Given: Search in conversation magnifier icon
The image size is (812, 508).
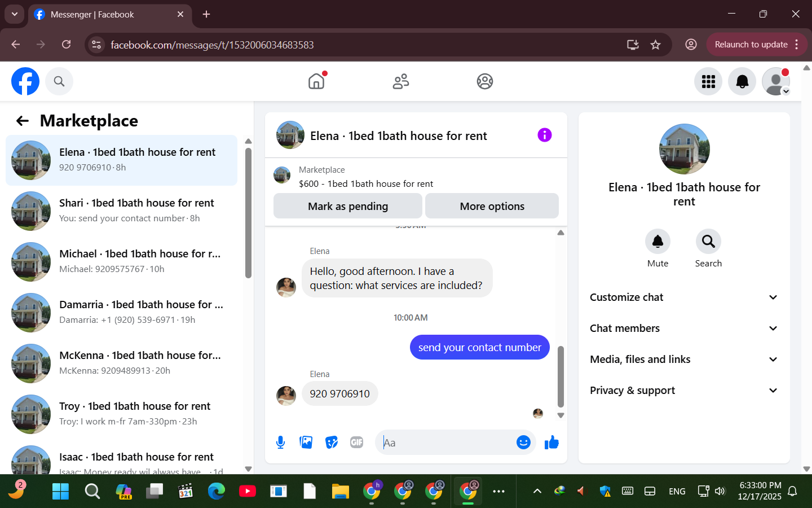Looking at the screenshot, I should (x=708, y=242).
